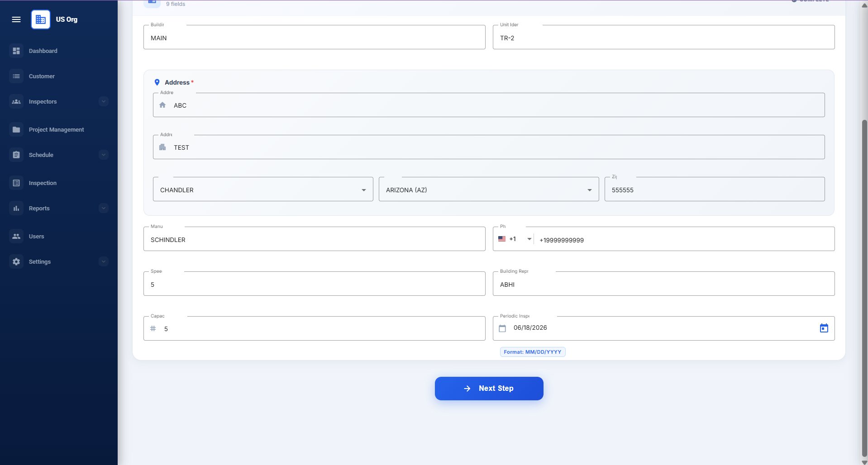
Task: Click the Address field containing TEST
Action: pyautogui.click(x=489, y=147)
